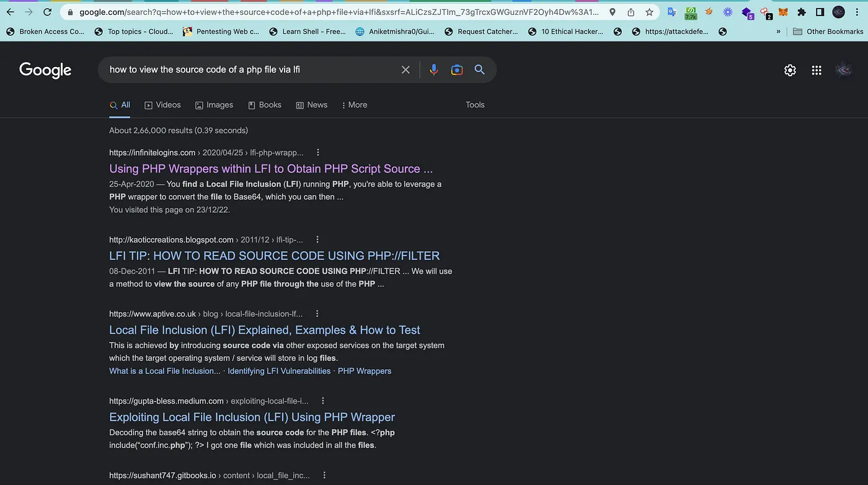Click the https://infinitelogins.com result URL
This screenshot has width=868, height=485.
click(152, 153)
